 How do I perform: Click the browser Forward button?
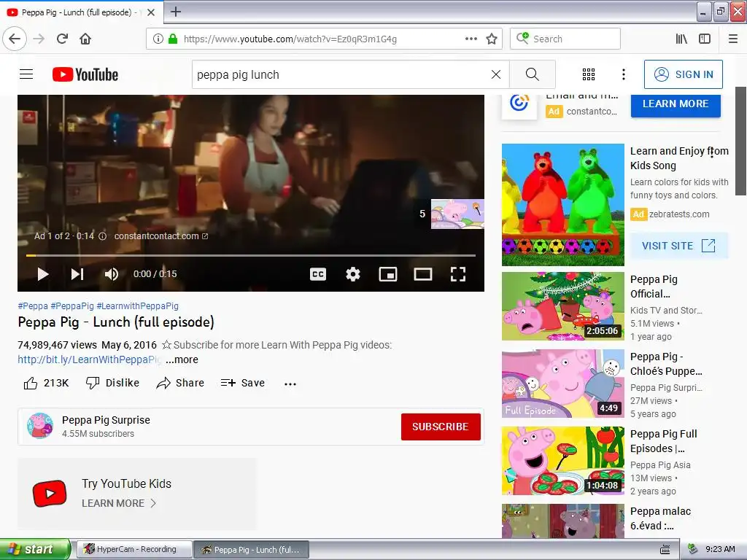coord(39,39)
